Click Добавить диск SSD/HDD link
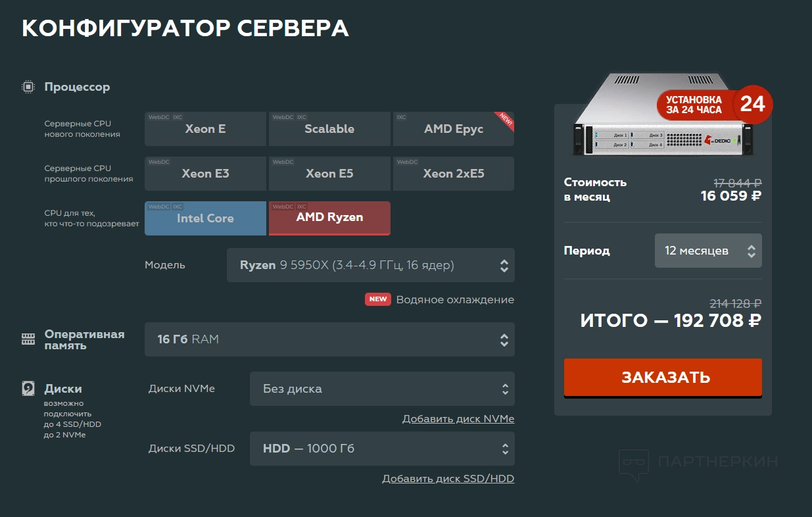Viewport: 812px width, 517px height. tap(448, 479)
